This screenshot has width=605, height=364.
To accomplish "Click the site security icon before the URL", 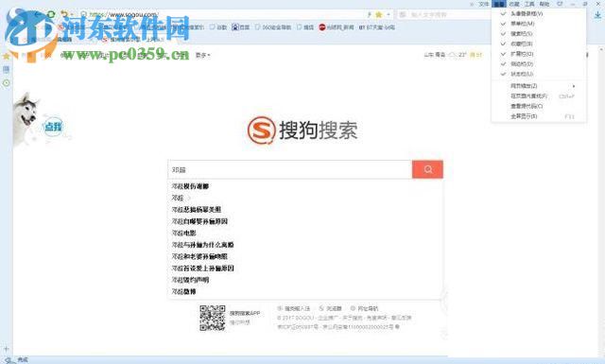I will tap(84, 15).
